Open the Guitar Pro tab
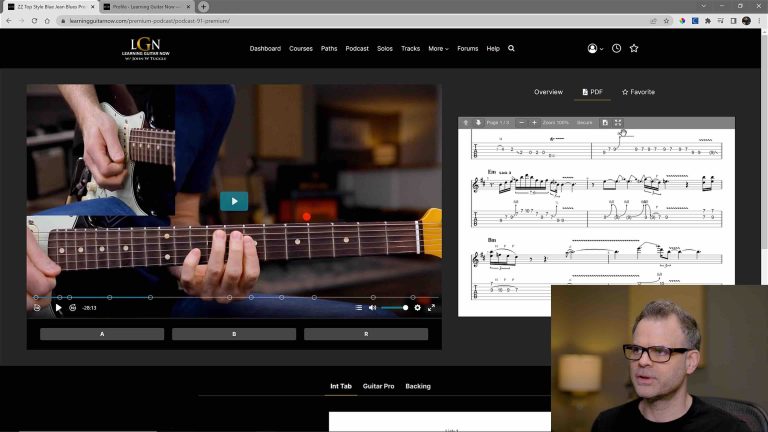 [x=378, y=386]
